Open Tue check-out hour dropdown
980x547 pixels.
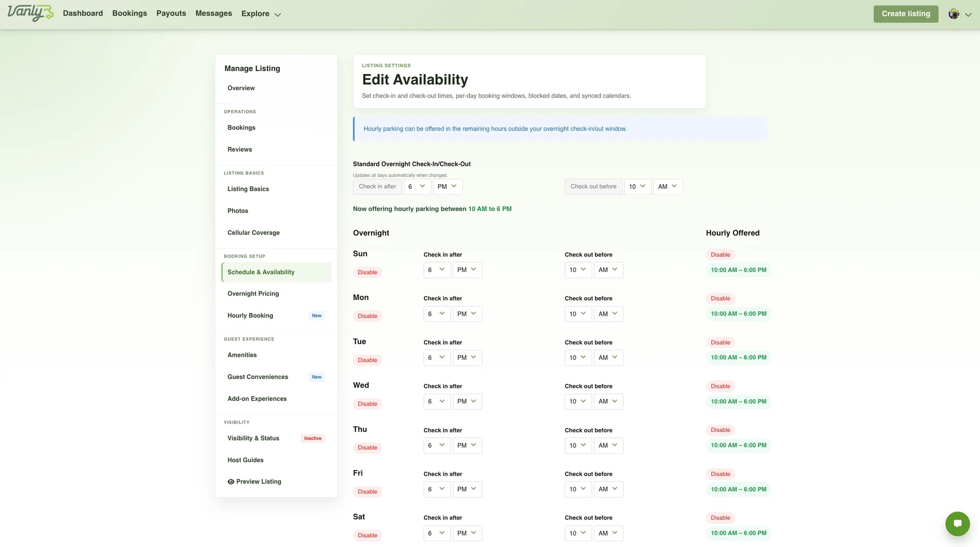[578, 358]
